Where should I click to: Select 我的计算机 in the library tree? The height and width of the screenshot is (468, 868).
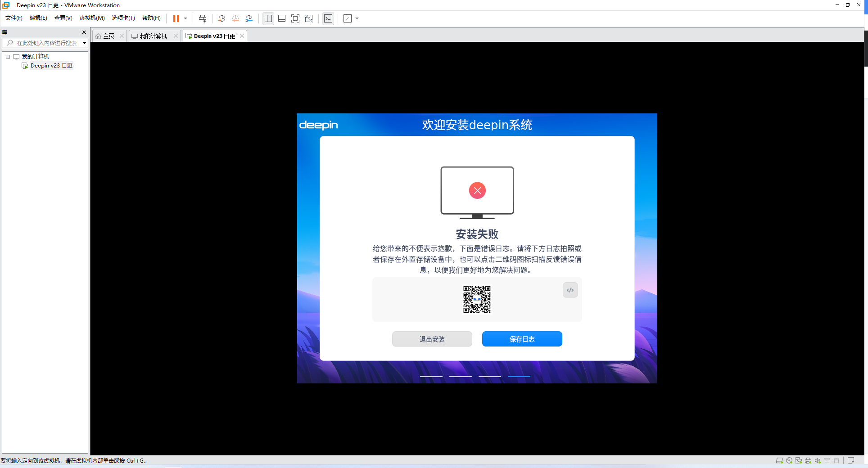tap(36, 57)
